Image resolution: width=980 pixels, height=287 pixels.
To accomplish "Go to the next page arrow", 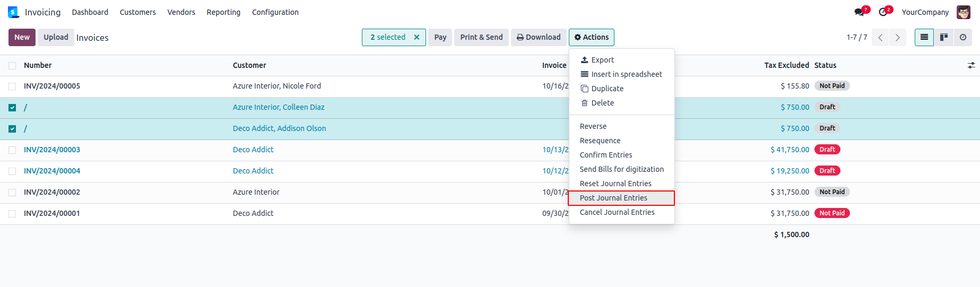I will click(898, 38).
